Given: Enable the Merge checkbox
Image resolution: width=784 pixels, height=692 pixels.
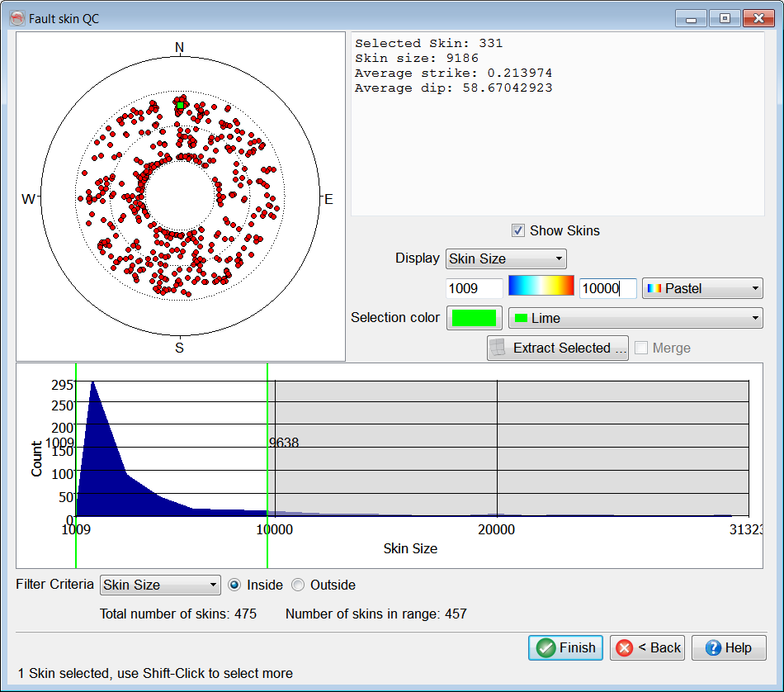Looking at the screenshot, I should point(641,348).
